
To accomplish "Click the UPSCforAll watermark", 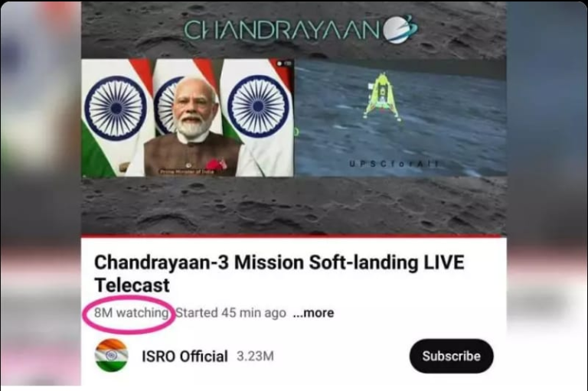I will click(x=394, y=164).
